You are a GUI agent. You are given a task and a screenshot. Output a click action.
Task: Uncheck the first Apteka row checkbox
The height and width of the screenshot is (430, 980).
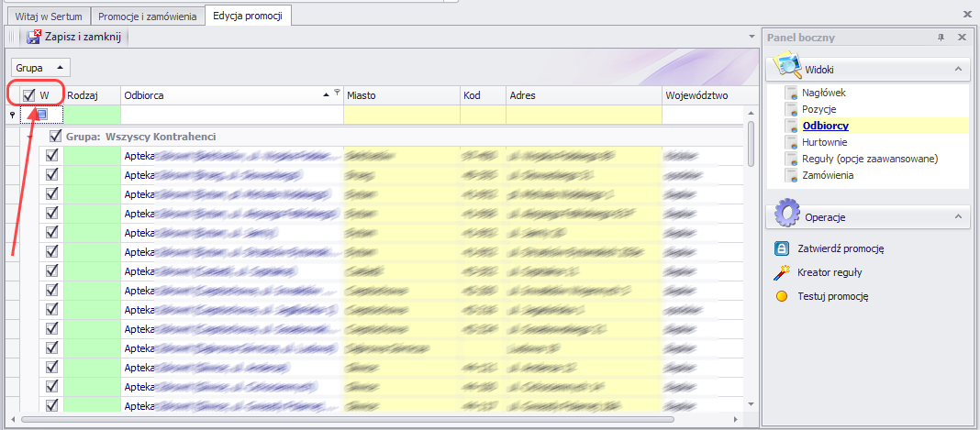[51, 156]
